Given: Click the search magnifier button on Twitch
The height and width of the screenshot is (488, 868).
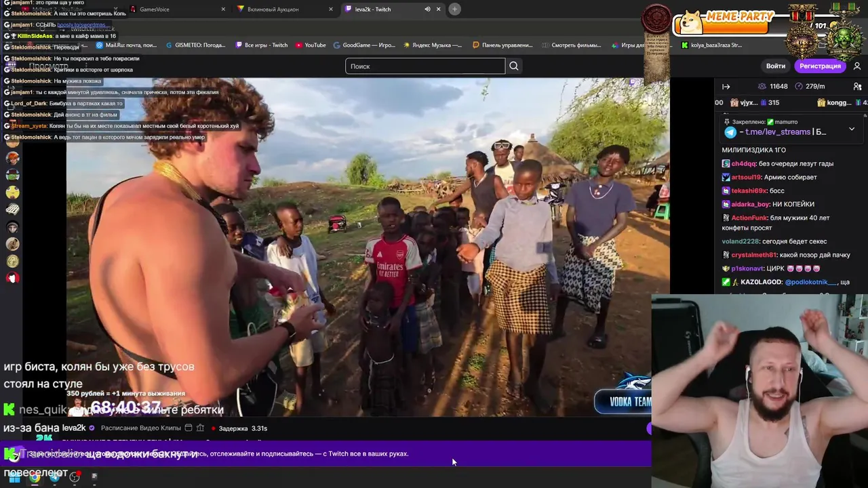Looking at the screenshot, I should (x=514, y=66).
